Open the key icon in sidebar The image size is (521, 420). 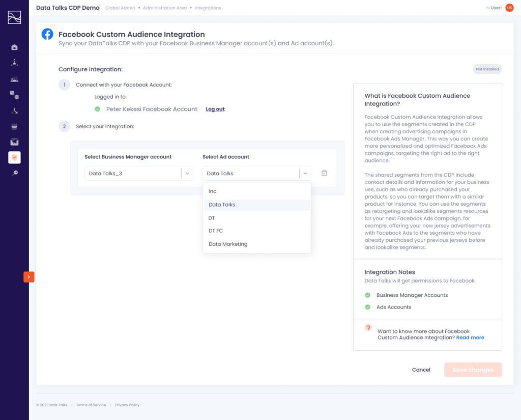(x=14, y=173)
